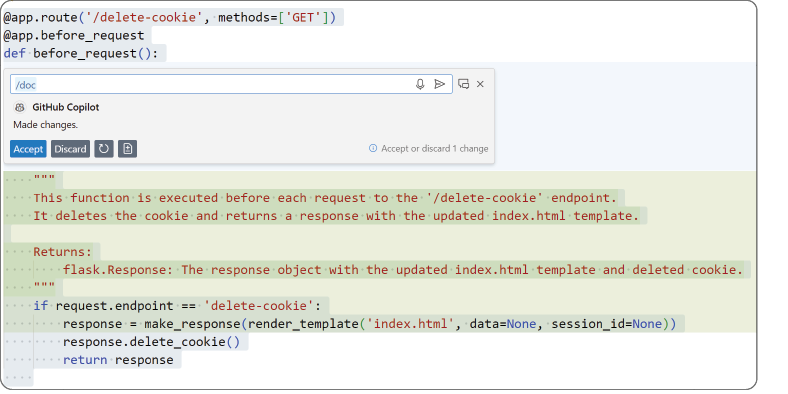Click the document diff toggle icon
The height and width of the screenshot is (394, 788).
click(x=128, y=149)
